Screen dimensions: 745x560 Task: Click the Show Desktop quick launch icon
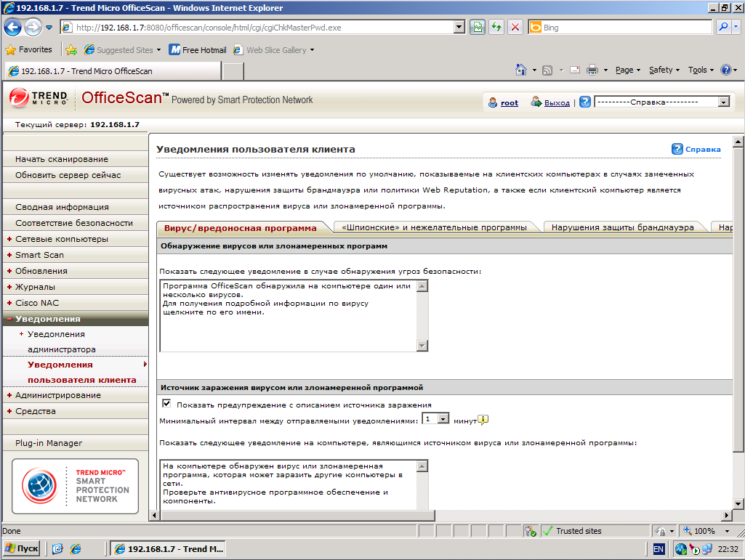(x=57, y=549)
